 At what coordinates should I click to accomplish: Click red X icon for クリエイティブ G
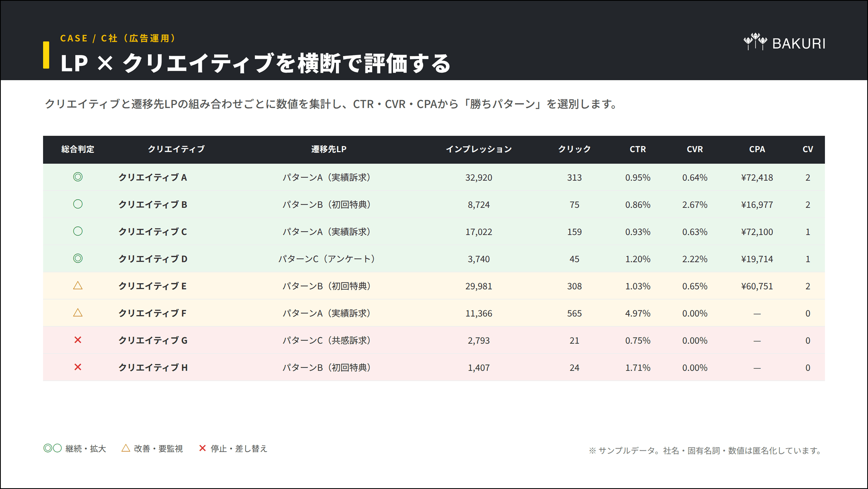point(78,340)
